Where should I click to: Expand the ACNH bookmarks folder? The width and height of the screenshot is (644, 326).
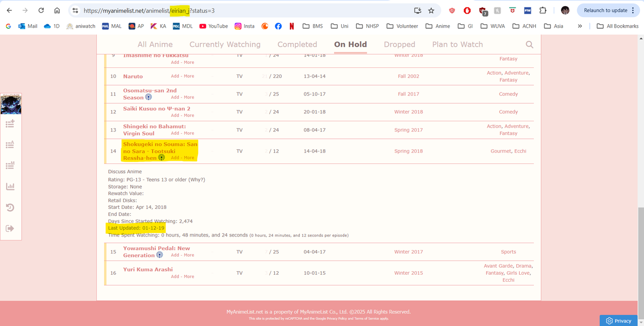point(525,26)
